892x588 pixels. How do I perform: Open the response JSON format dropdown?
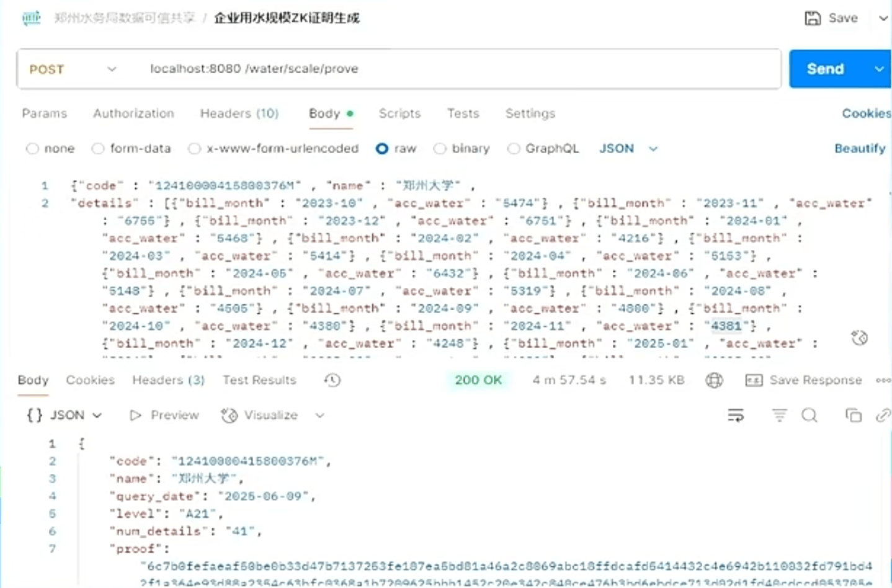[x=64, y=415]
